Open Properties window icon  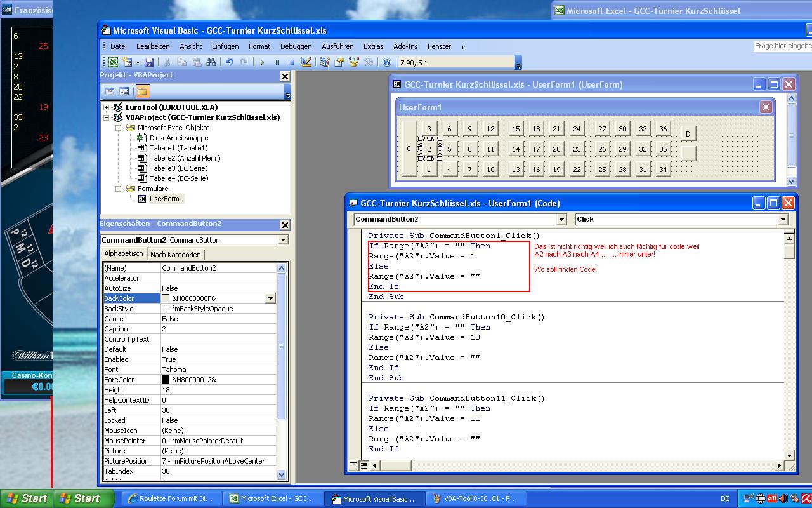[x=339, y=62]
